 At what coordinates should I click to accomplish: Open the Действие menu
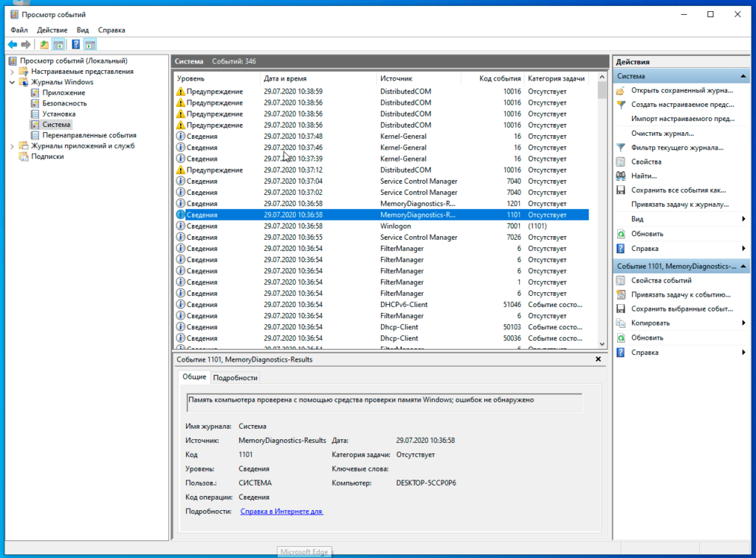pyautogui.click(x=52, y=30)
